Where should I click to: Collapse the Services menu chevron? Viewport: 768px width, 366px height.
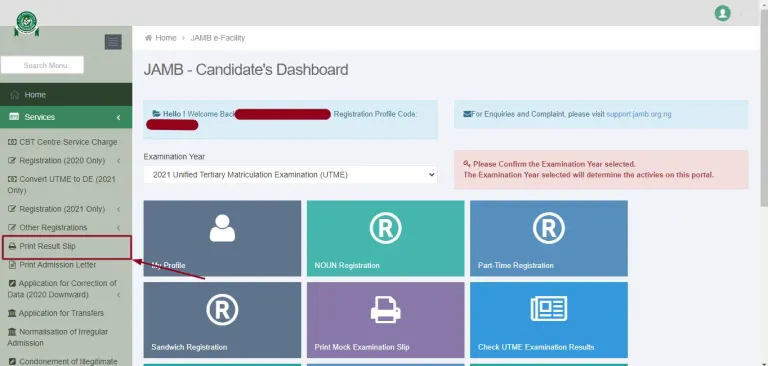point(119,117)
